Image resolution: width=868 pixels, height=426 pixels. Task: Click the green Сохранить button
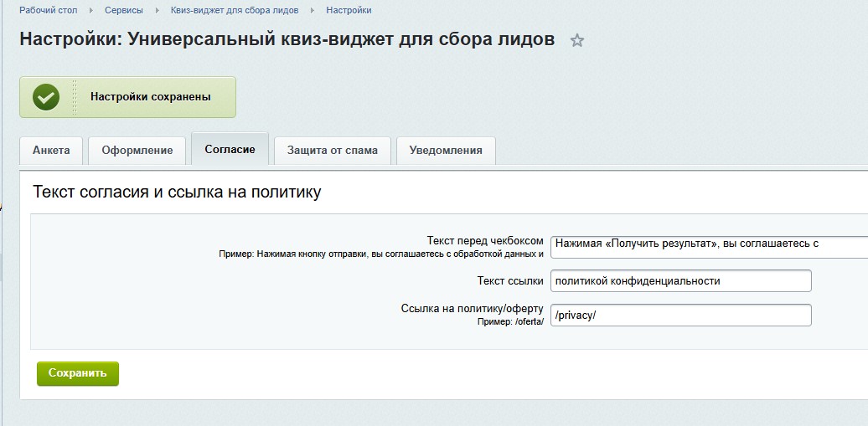(77, 373)
